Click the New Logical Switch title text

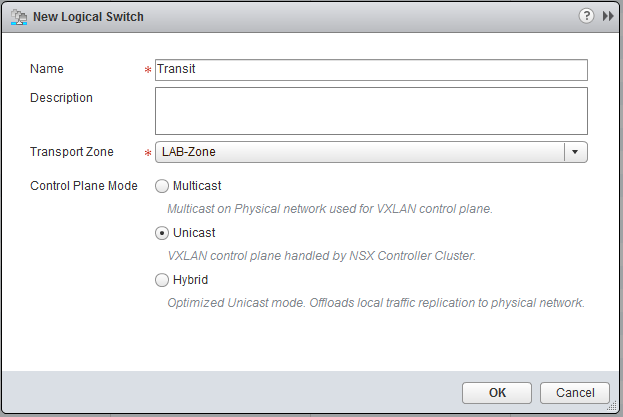[x=91, y=17]
